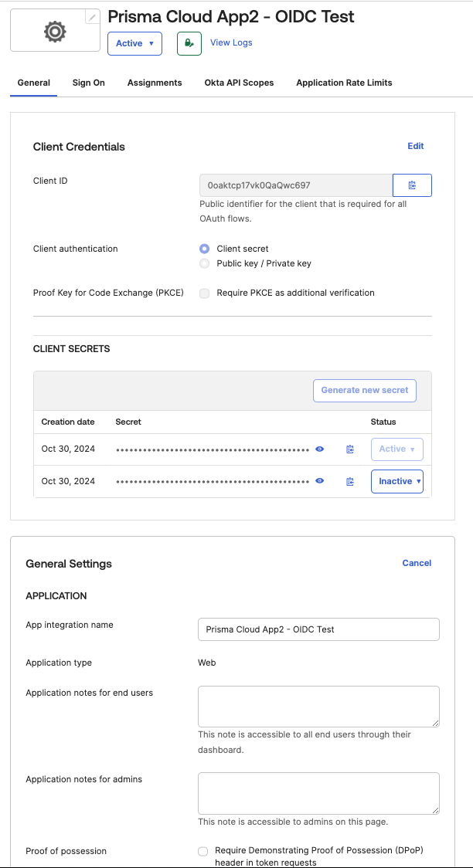Copy the first client secret to clipboard
Viewport: 473px width, 868px height.
tap(350, 449)
